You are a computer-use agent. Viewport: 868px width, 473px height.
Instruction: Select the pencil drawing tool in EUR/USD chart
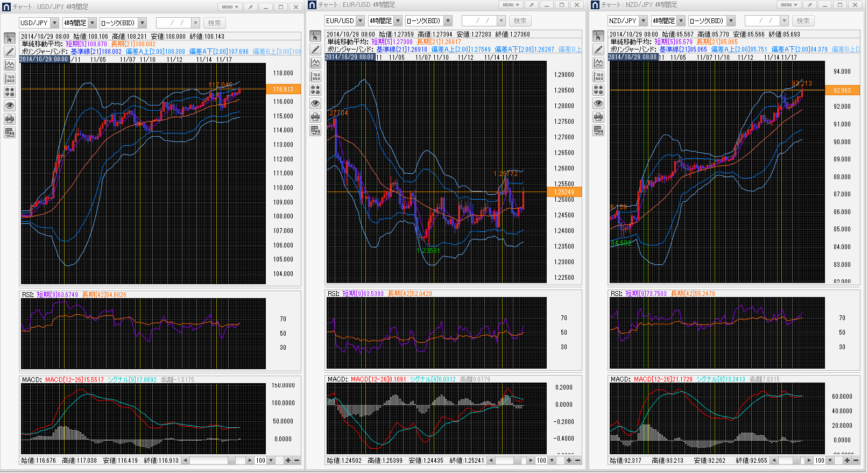point(315,50)
